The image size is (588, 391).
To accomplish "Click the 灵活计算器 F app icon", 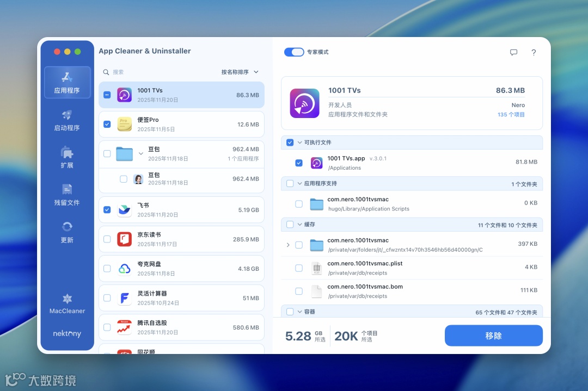I will point(125,298).
